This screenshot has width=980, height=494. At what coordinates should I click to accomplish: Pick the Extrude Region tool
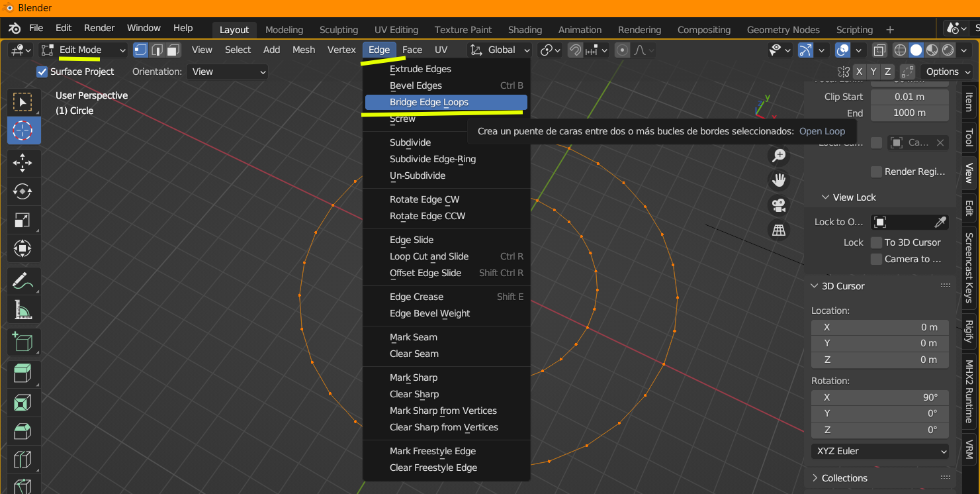[22, 374]
